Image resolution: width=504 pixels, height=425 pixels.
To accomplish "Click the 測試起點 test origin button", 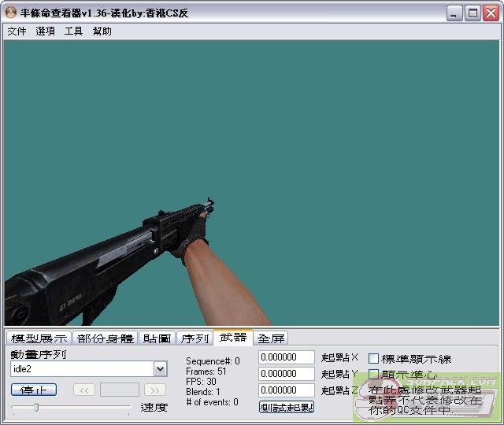I will coord(287,407).
